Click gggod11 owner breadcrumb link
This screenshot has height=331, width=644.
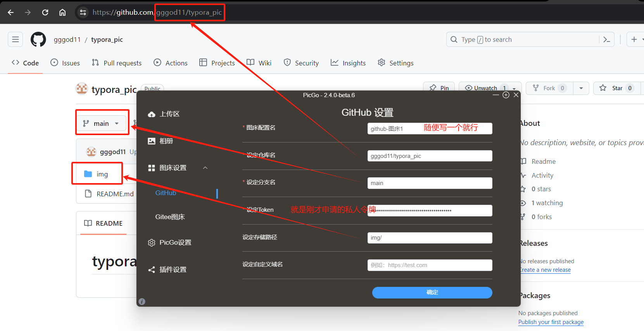[x=67, y=39]
